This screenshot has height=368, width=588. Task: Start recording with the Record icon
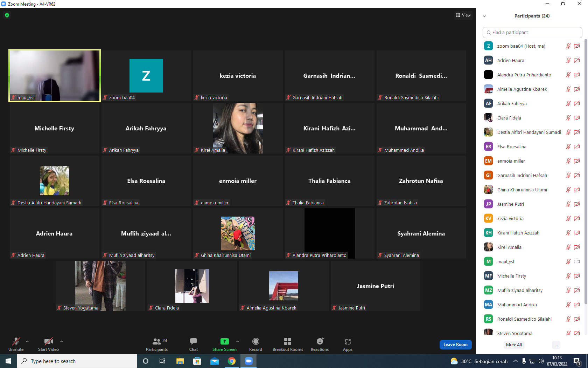point(256,341)
